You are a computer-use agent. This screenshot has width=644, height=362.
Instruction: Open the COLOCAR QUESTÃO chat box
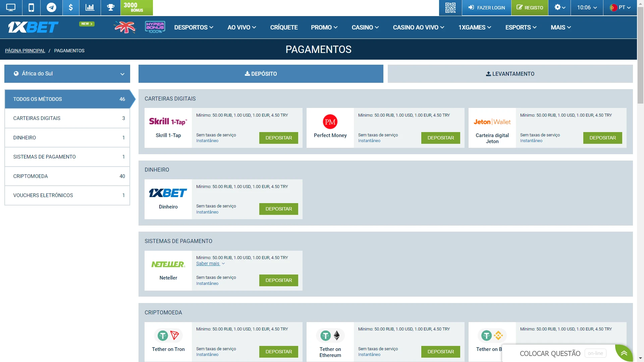558,353
